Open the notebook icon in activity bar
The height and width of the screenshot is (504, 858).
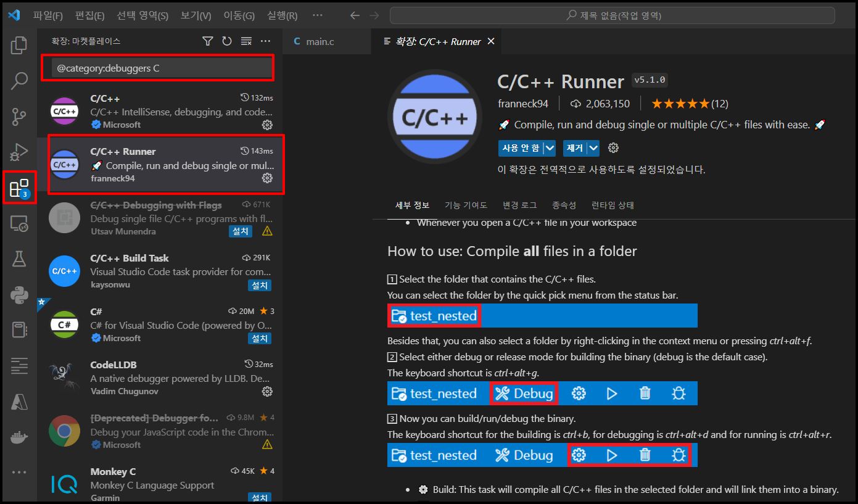click(x=19, y=330)
